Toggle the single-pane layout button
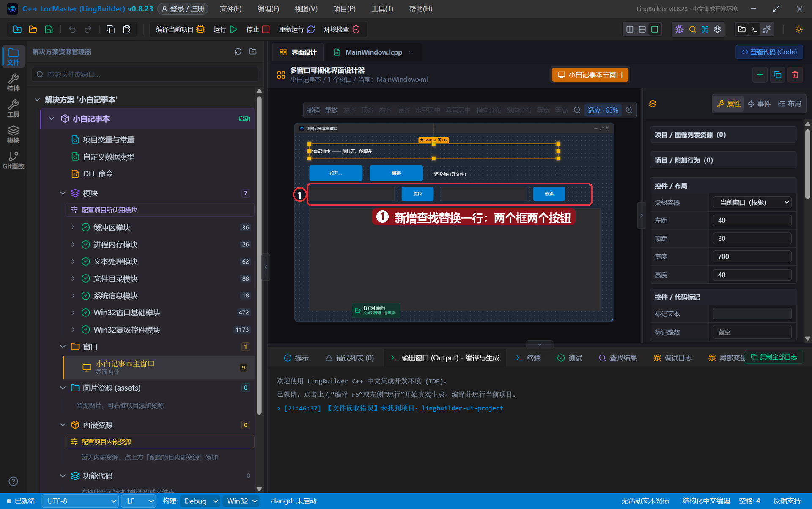 655,29
